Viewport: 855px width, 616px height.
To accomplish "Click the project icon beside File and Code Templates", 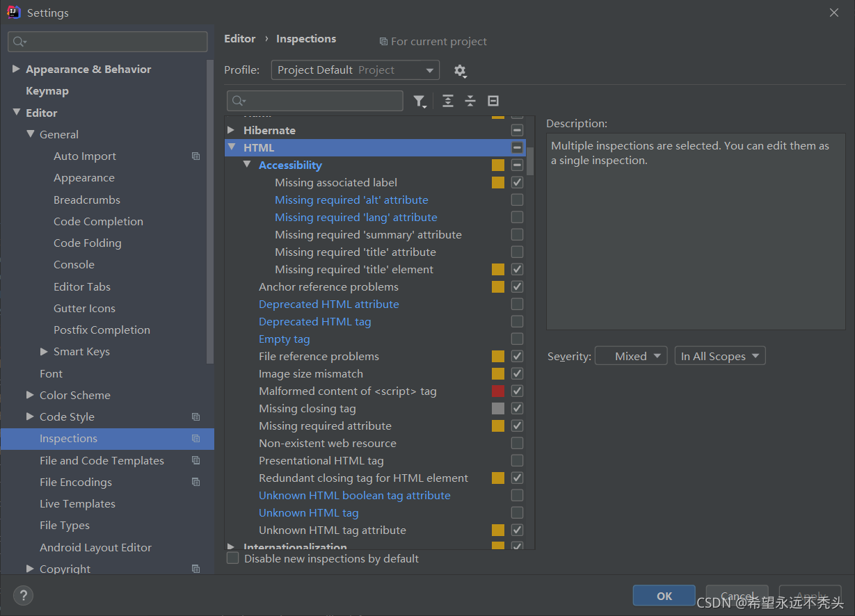I will coord(196,460).
